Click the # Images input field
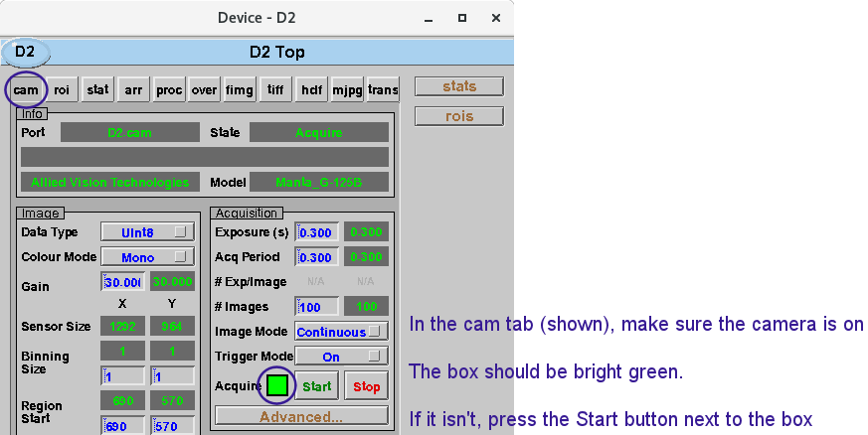This screenshot has height=435, width=868. pos(316,307)
